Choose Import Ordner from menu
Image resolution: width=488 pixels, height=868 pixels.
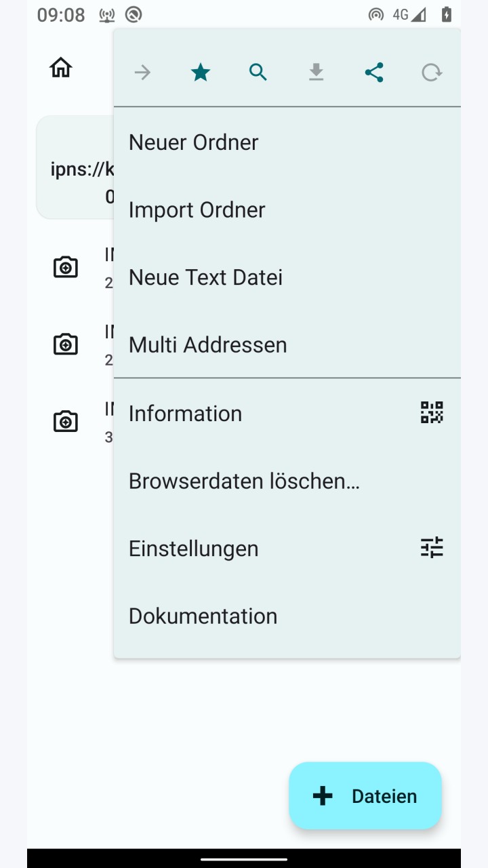point(287,210)
